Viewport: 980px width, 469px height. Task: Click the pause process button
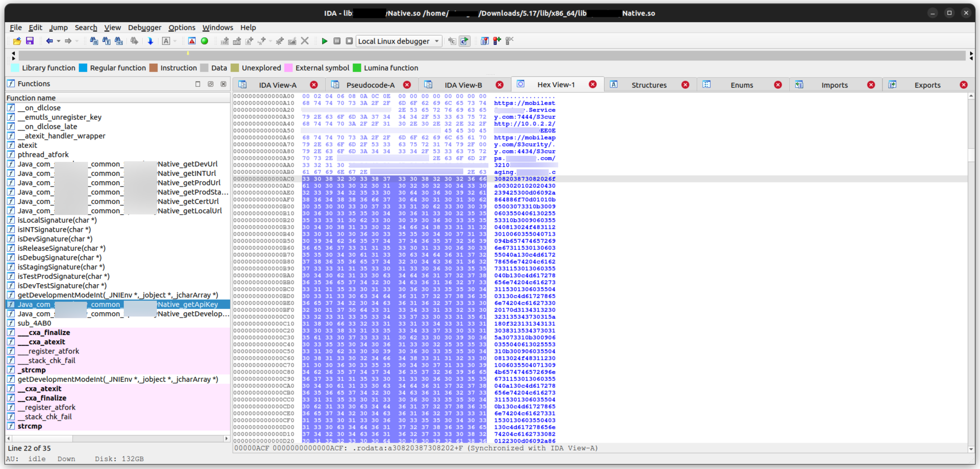[x=337, y=41]
